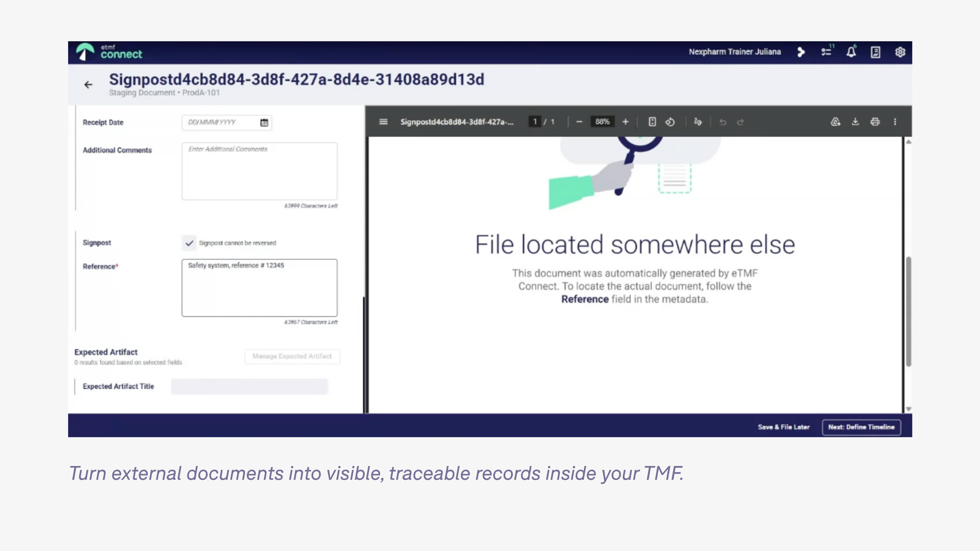Click Save & File Later
The height and width of the screenshot is (551, 980).
pos(784,427)
